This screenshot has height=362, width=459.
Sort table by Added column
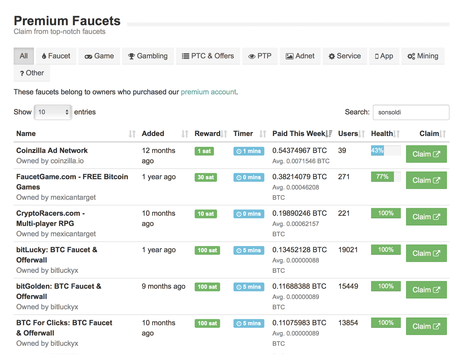pos(165,134)
